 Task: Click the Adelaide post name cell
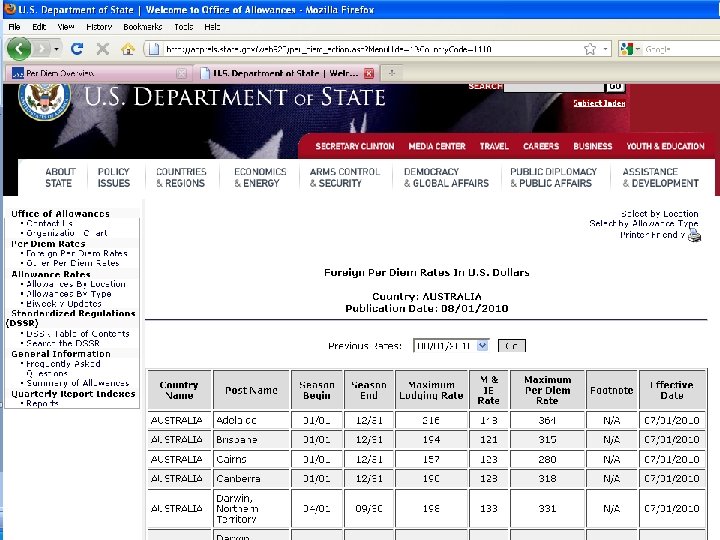click(251, 420)
